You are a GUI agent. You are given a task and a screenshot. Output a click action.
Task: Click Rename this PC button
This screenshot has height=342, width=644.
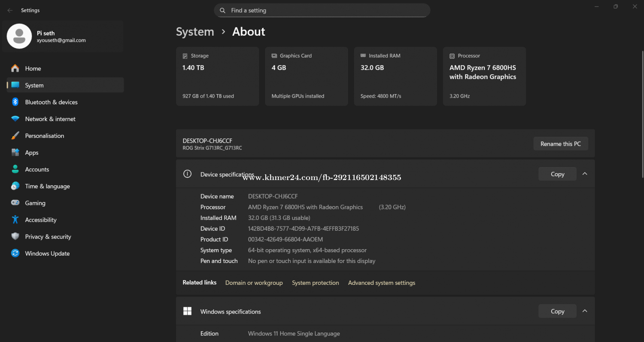560,144
